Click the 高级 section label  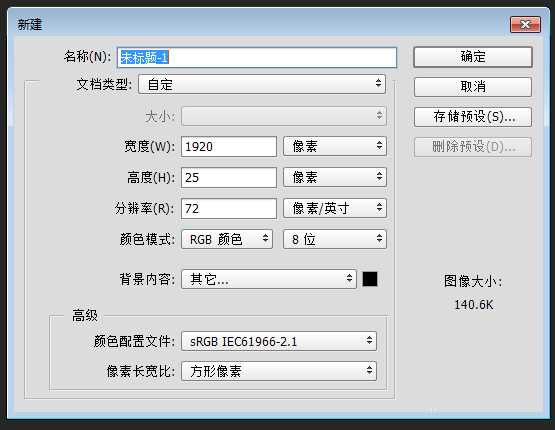[85, 315]
